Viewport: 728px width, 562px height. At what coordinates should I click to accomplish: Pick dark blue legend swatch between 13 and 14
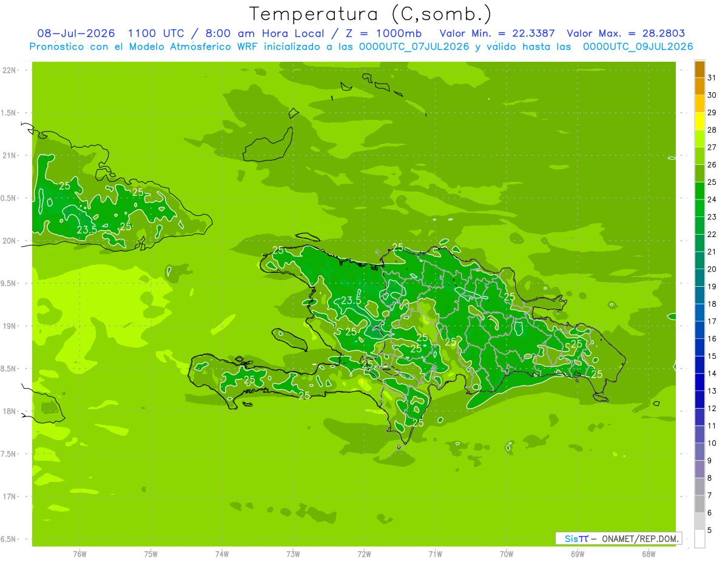pos(699,382)
